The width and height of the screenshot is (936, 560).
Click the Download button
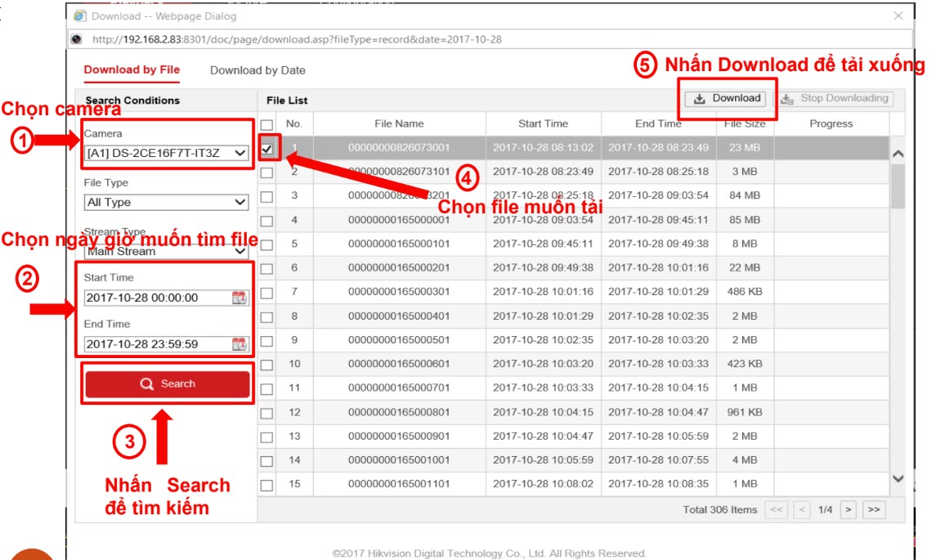pyautogui.click(x=727, y=98)
